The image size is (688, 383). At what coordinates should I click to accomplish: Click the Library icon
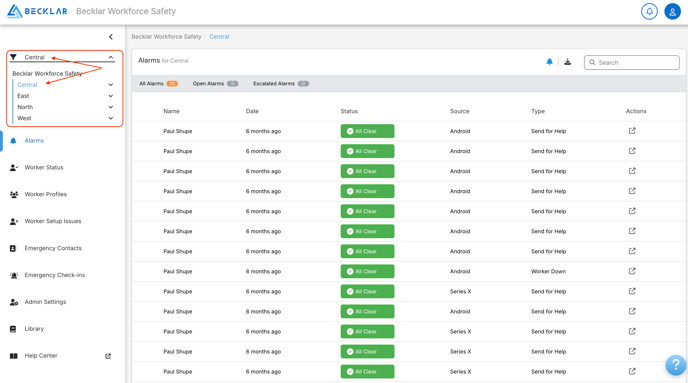(x=13, y=329)
